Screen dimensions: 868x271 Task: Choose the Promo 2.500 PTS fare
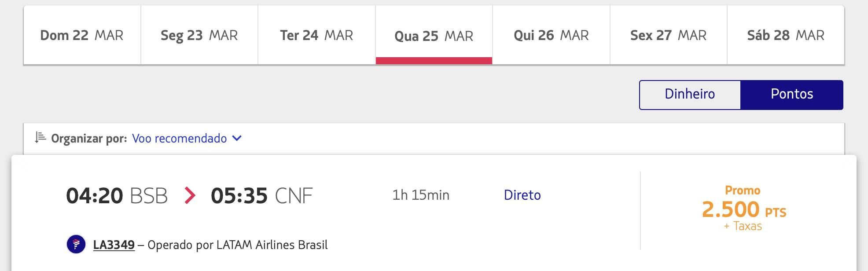click(744, 208)
